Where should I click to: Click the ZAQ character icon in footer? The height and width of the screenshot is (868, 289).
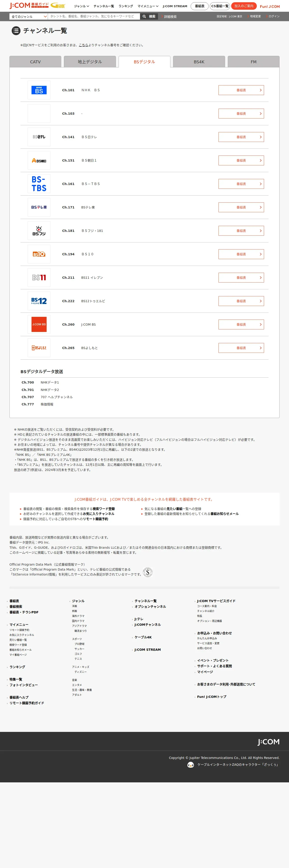[x=190, y=765]
